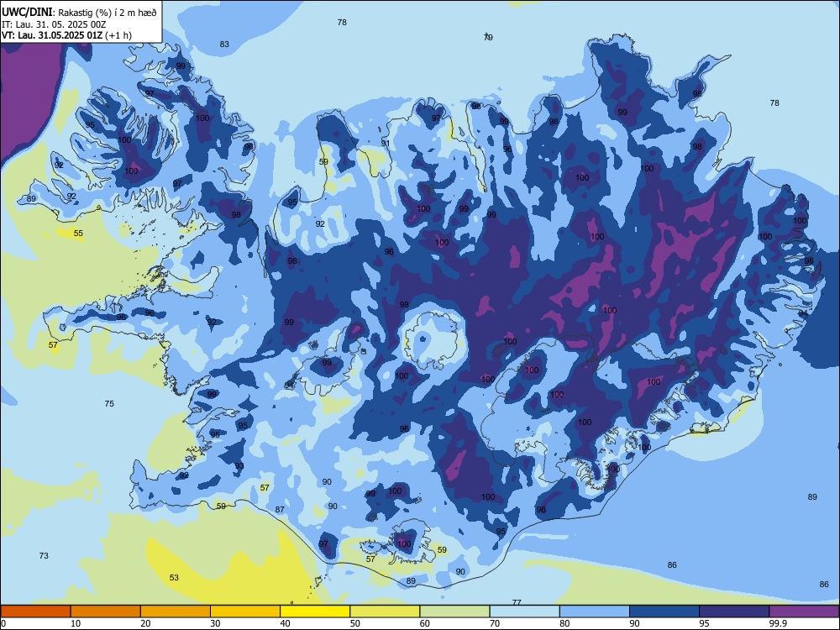Click the 53 humidity value offshore southwest
This screenshot has width=840, height=630.
(174, 578)
